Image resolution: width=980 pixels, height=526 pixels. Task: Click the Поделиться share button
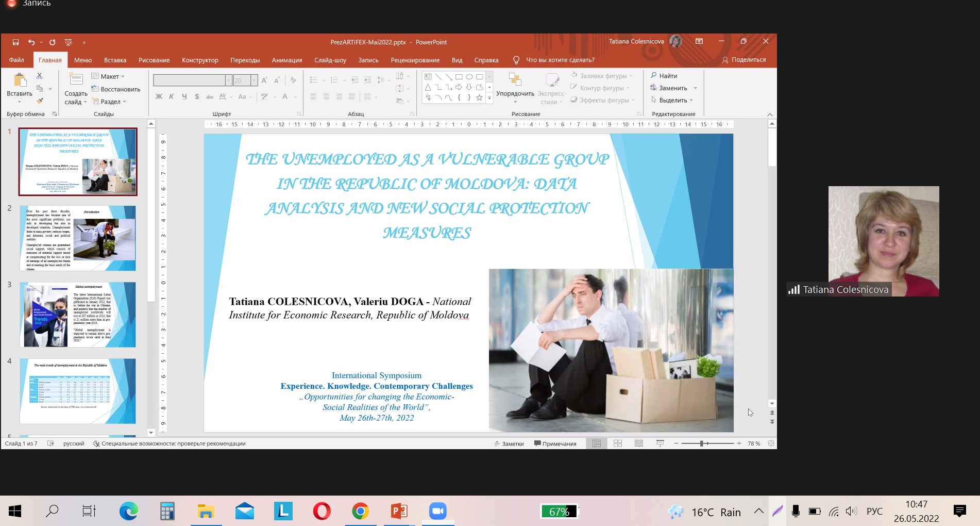pos(744,60)
